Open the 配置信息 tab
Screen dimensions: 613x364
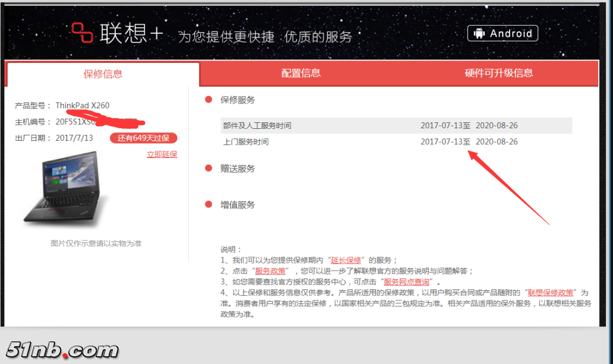[301, 74]
